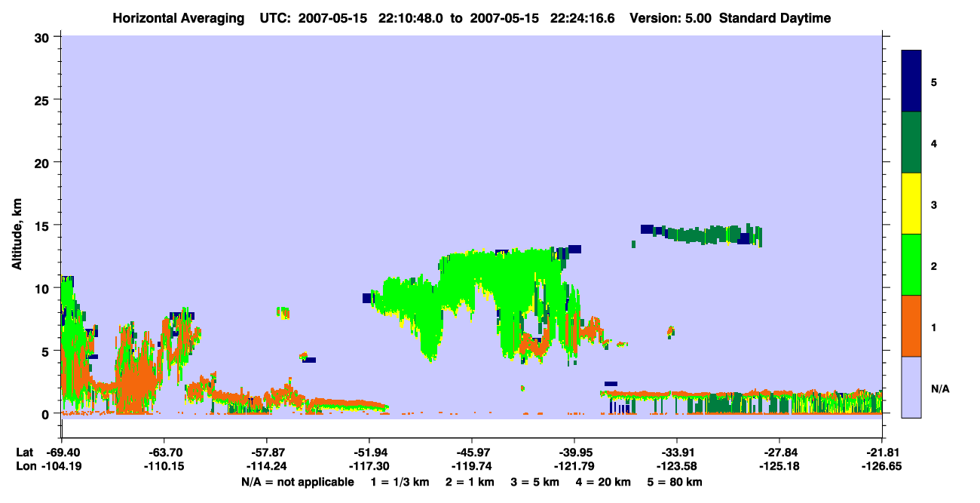
Task: Click longitude value -110.15
Action: coord(164,466)
